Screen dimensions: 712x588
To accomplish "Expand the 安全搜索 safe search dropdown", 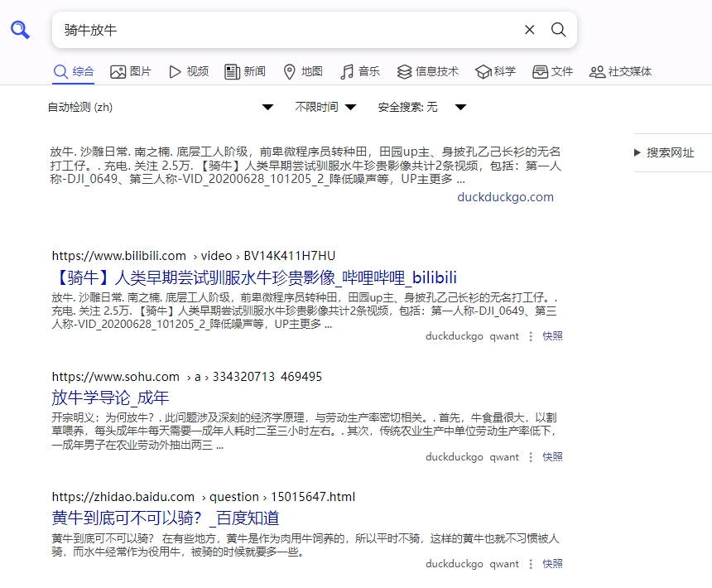I will pos(422,108).
